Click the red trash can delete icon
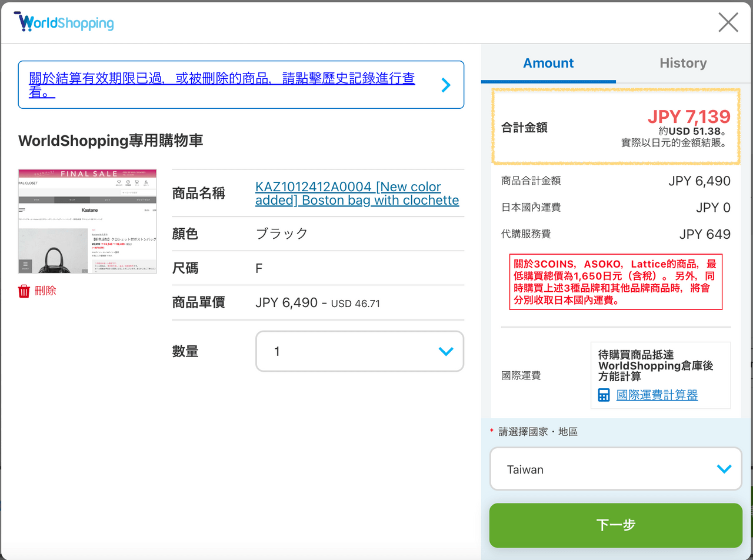This screenshot has height=560, width=753. 24,291
